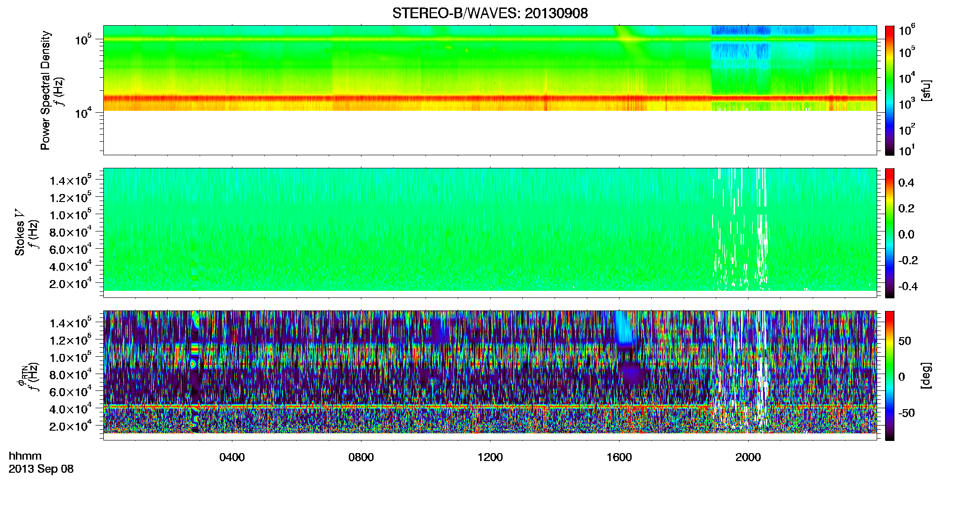Image resolution: width=980 pixels, height=505 pixels.
Task: Click the STEREO-B/WAVES: 20130908 plot title
Action: click(490, 13)
